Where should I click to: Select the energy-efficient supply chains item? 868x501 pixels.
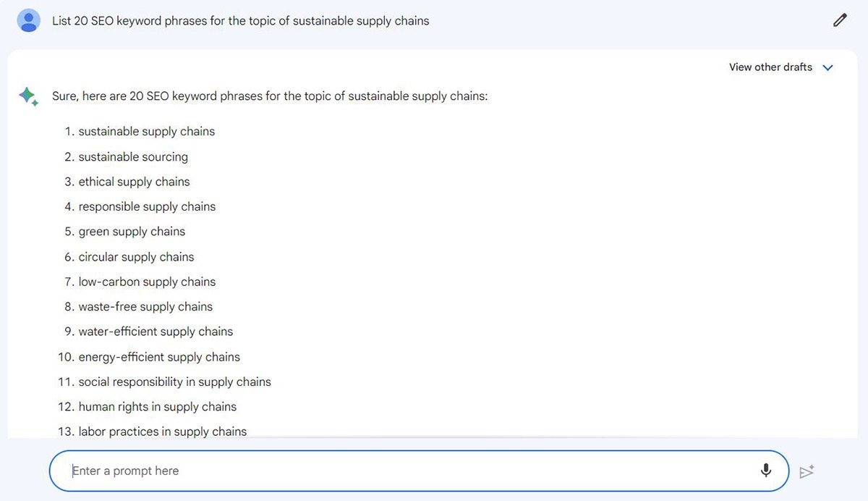coord(159,357)
